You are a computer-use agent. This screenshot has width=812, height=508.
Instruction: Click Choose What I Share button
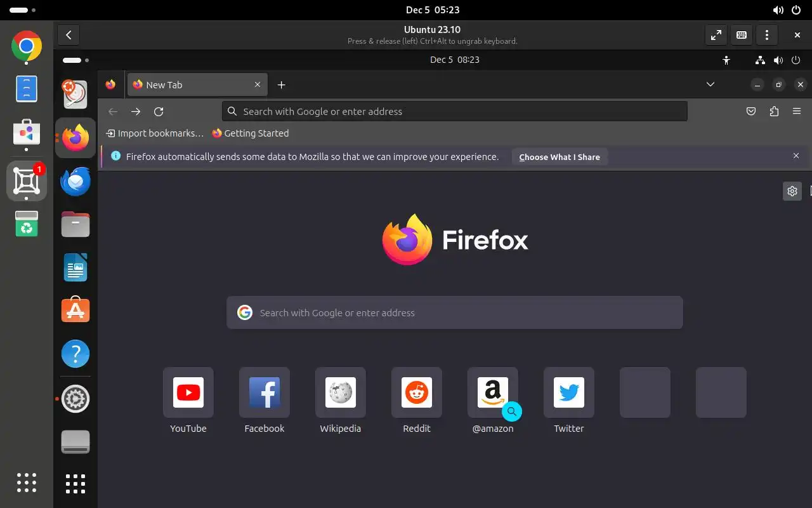[x=560, y=157]
